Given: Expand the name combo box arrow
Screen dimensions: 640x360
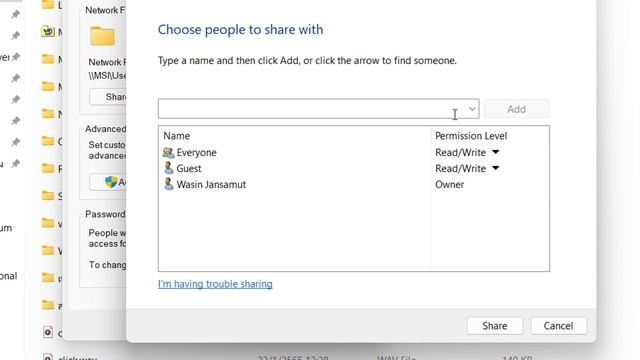Looking at the screenshot, I should point(472,109).
